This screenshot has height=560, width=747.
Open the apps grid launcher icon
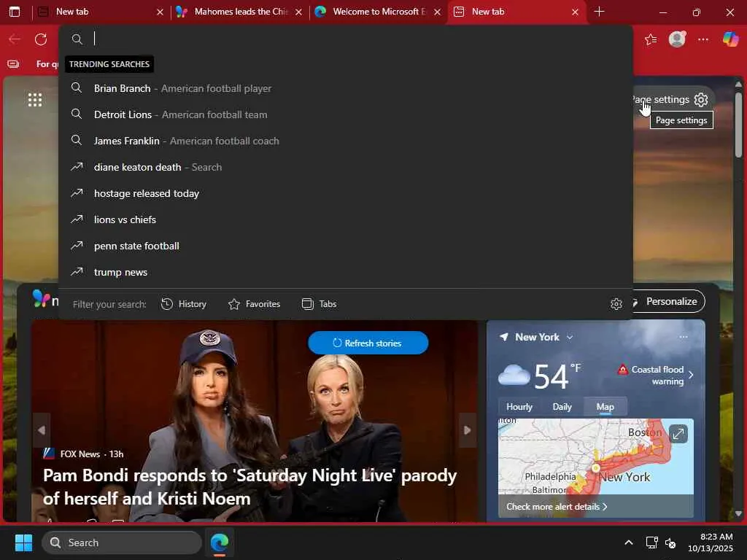click(35, 100)
